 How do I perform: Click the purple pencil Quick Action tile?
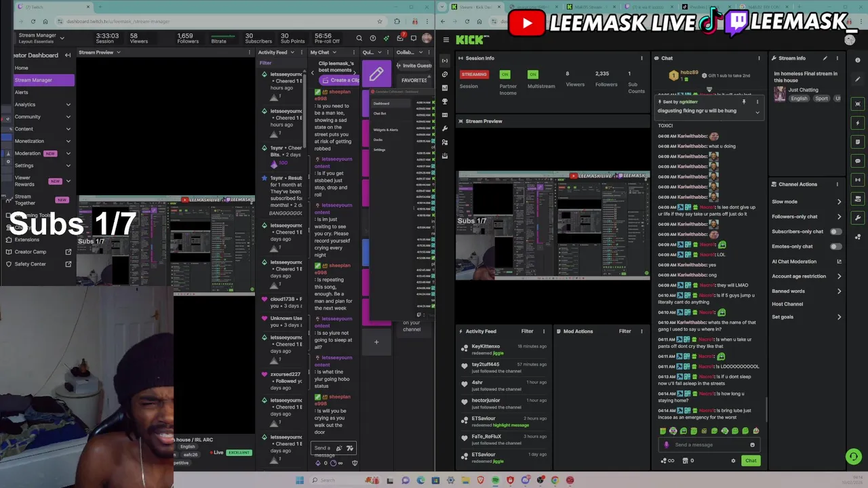(x=376, y=75)
